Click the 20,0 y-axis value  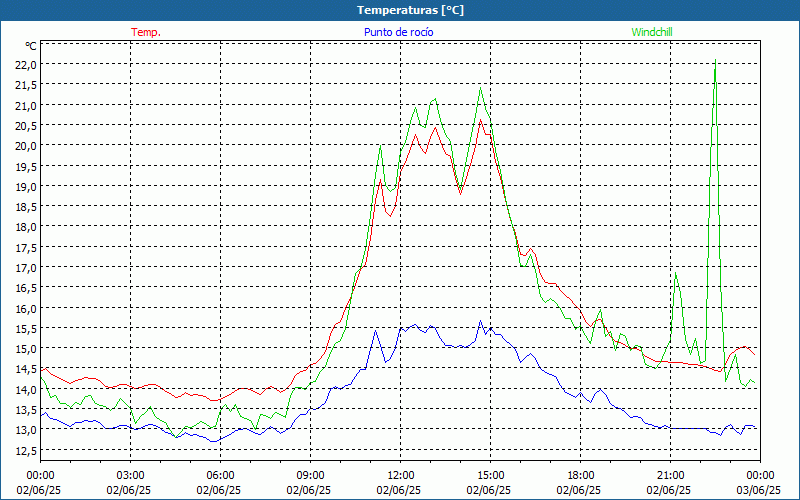coord(26,146)
